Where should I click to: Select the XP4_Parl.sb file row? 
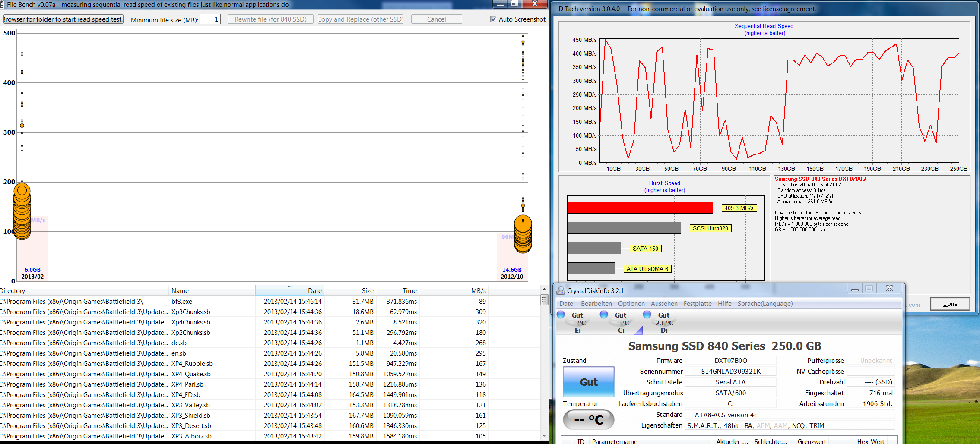270,384
